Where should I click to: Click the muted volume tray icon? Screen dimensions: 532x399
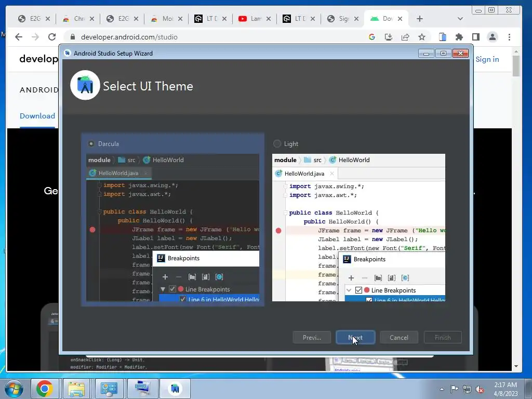(x=480, y=389)
